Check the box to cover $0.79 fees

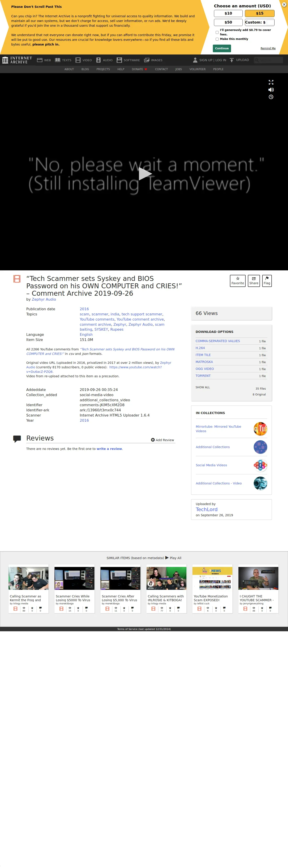pyautogui.click(x=217, y=32)
